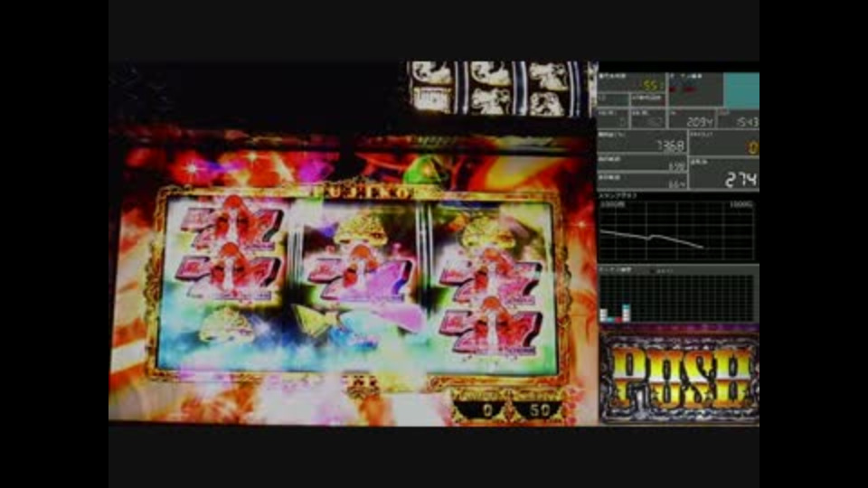Click the FUJIKO title on the frame
The width and height of the screenshot is (868, 488).
coord(363,192)
